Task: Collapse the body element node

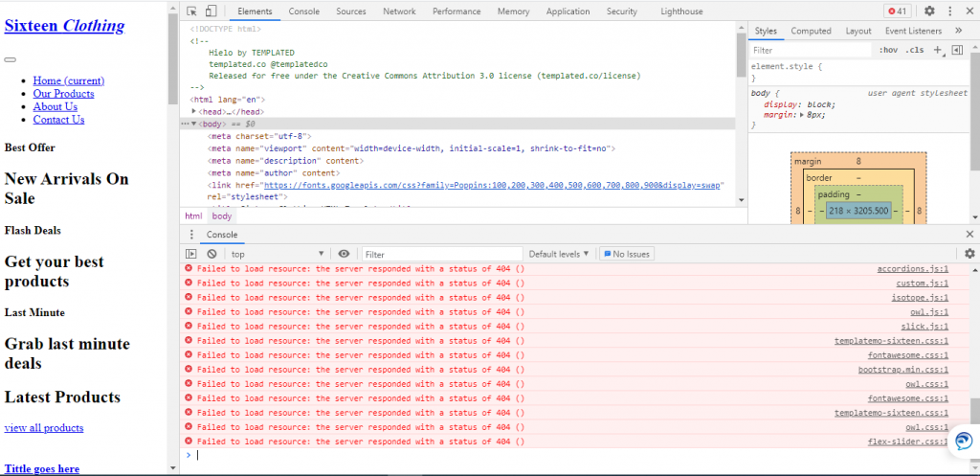Action: click(x=194, y=124)
